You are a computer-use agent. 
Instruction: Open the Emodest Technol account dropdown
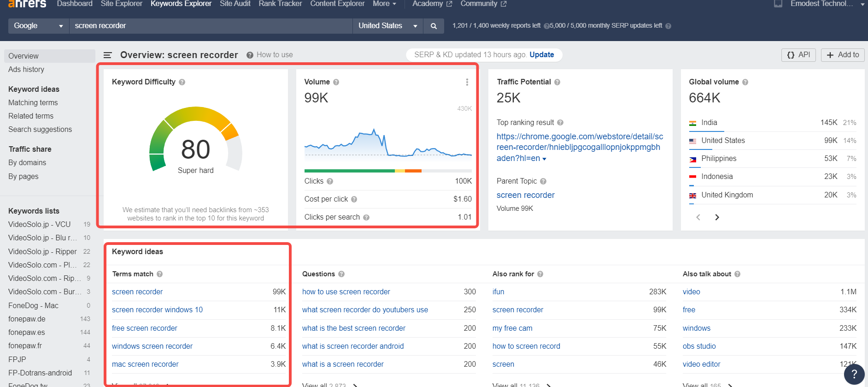(827, 4)
